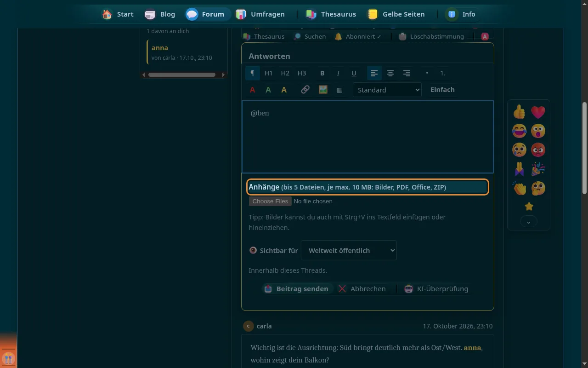Start a numbered list

pos(442,73)
